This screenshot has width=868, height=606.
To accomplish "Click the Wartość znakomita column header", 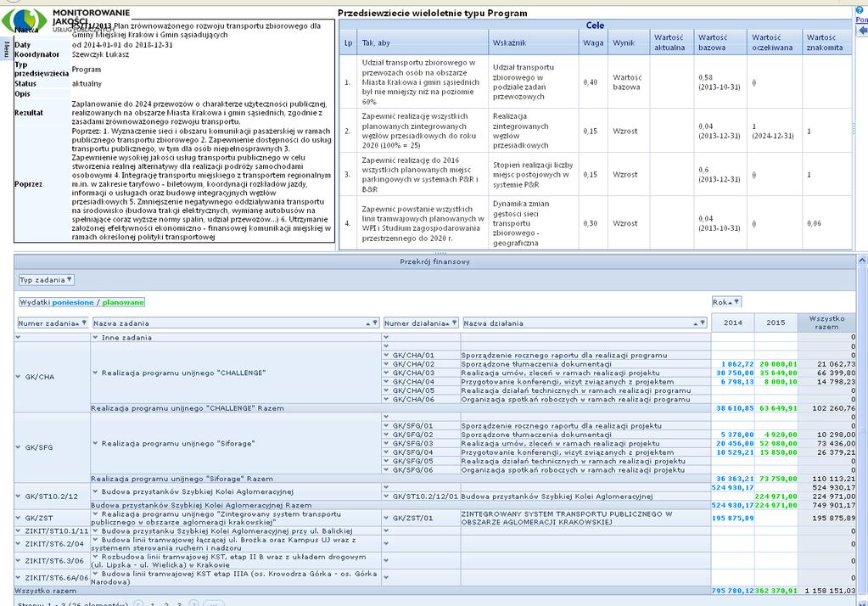I will [827, 42].
